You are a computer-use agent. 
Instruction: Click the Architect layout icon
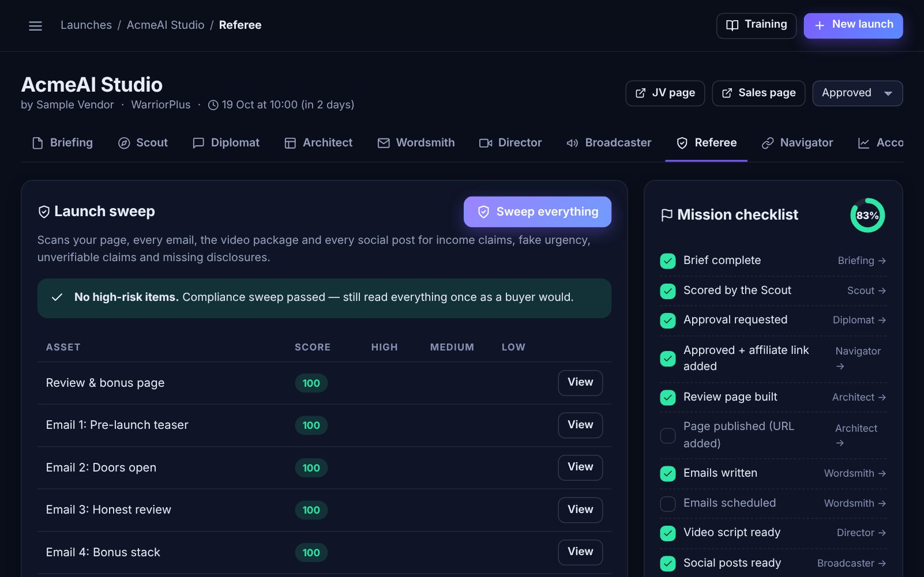[290, 143]
